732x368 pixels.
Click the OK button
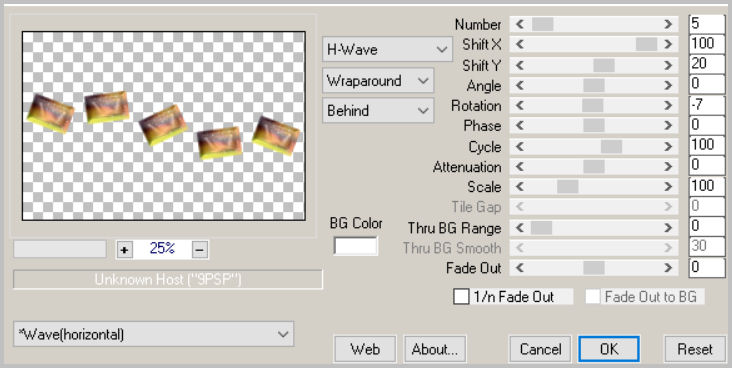point(609,349)
